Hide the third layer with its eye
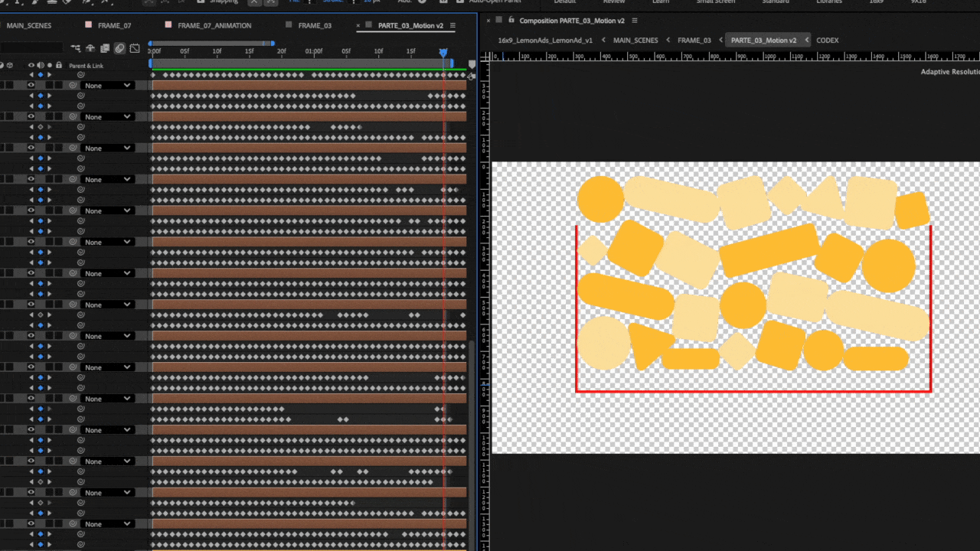Image resolution: width=980 pixels, height=551 pixels. 31,148
